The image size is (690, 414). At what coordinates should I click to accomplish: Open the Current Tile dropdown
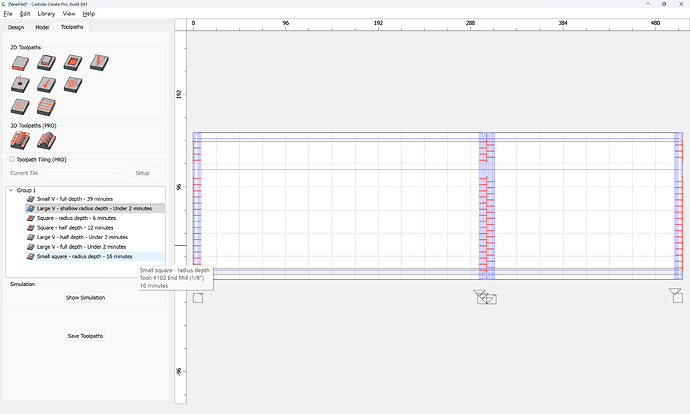pyautogui.click(x=81, y=173)
